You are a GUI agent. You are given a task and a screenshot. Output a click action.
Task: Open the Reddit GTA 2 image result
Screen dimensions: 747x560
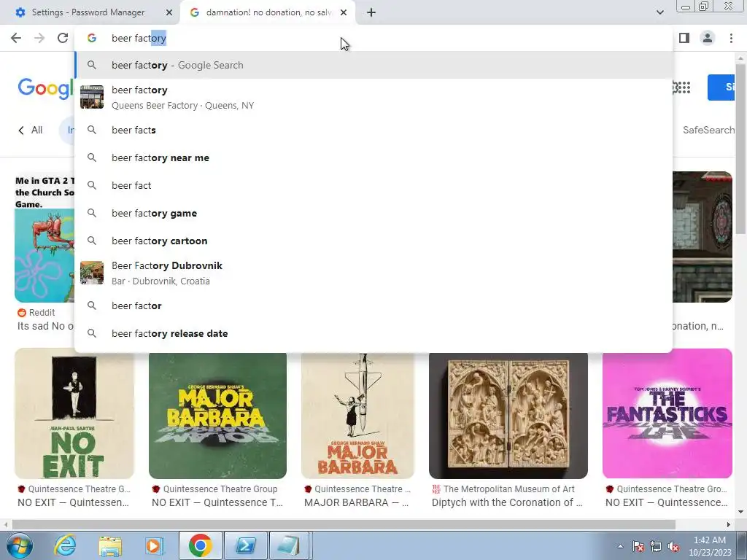44,237
